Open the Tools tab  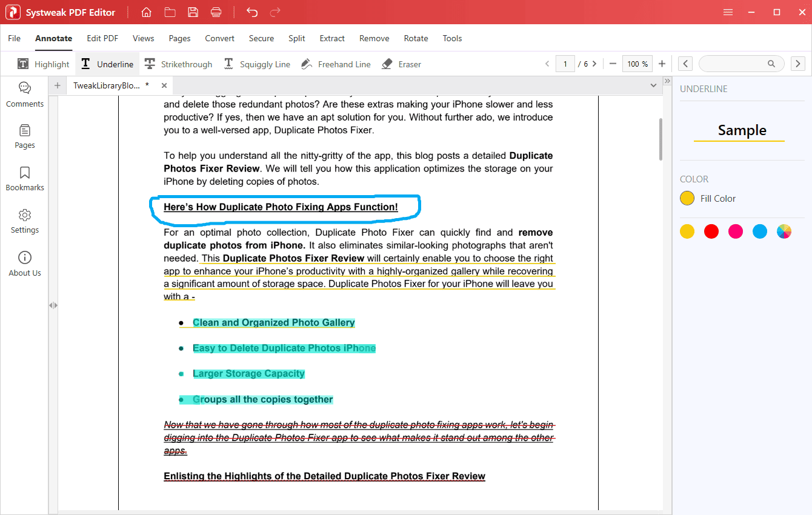453,38
